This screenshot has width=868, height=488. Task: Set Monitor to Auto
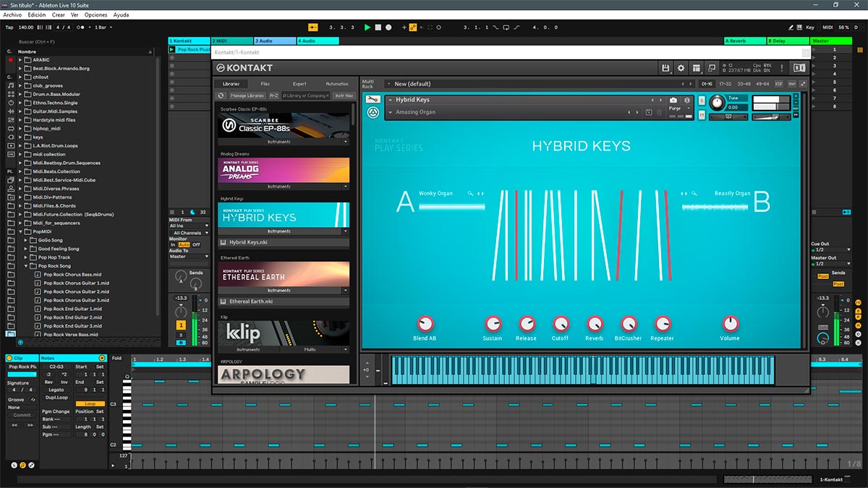coord(184,244)
